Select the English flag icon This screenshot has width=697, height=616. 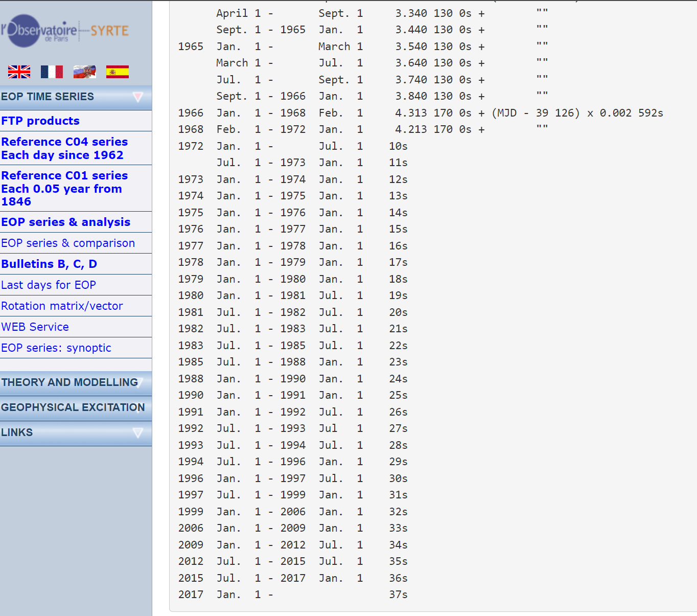18,72
